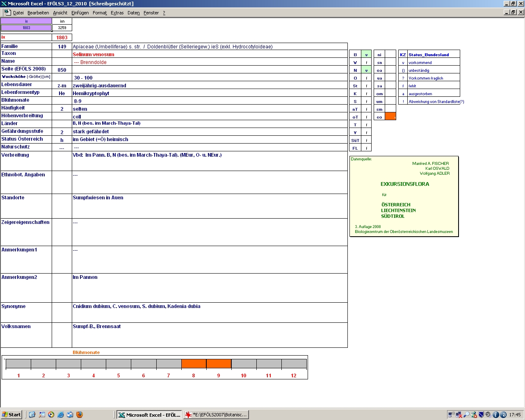The image size is (525, 420).
Task: Select the taxon cell 'Selinum venosum'
Action: pos(210,54)
